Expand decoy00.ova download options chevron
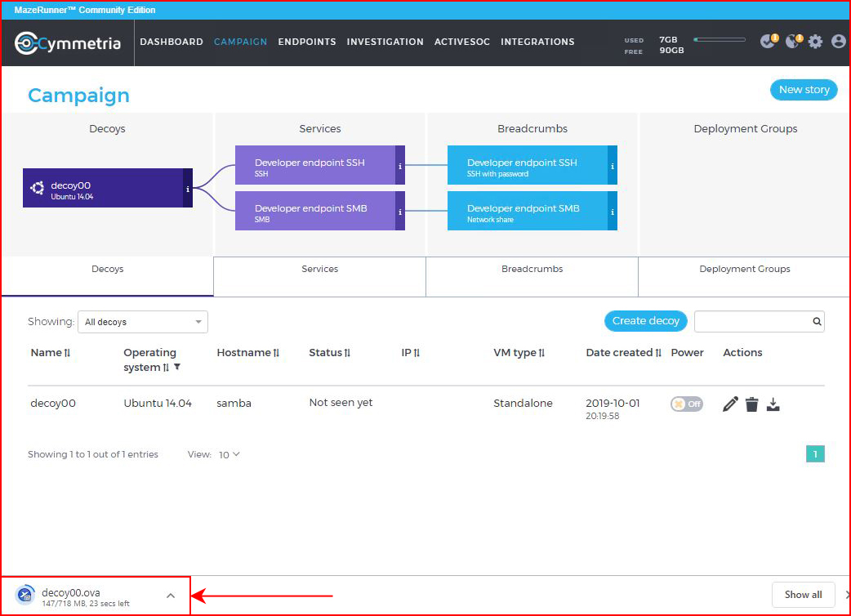851x616 pixels. click(x=171, y=596)
